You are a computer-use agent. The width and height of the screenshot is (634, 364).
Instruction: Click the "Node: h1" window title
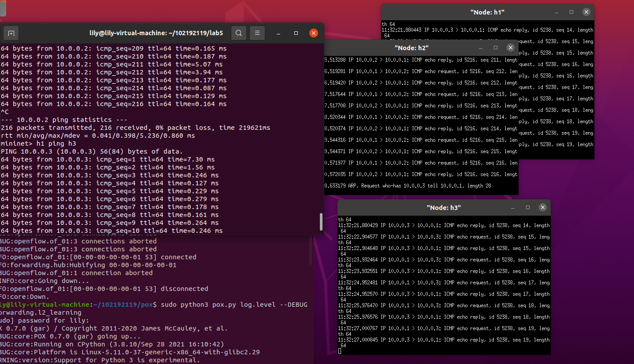click(487, 12)
